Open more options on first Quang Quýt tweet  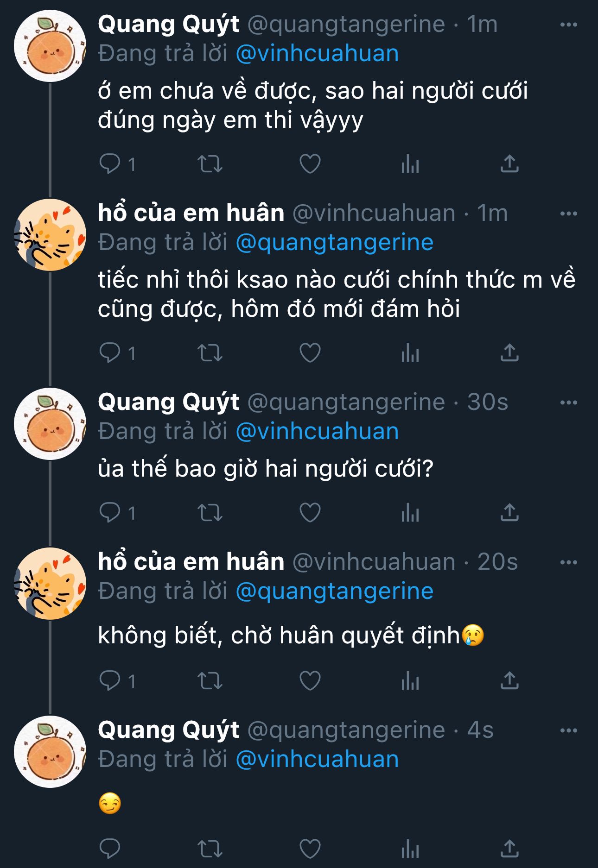tap(569, 25)
